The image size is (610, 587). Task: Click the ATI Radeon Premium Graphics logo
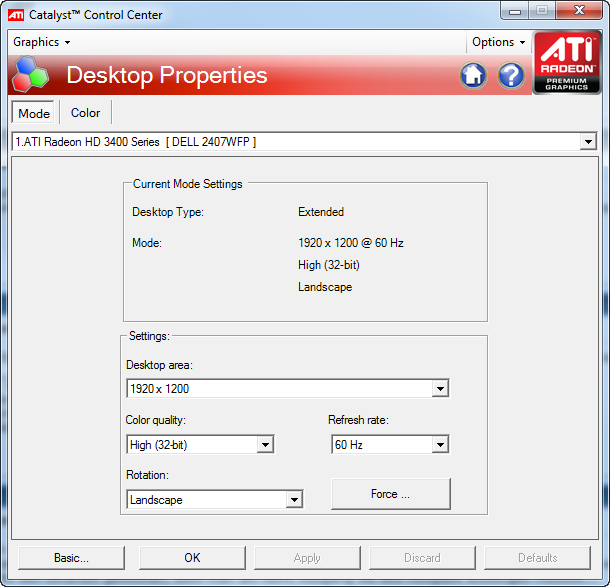(566, 62)
